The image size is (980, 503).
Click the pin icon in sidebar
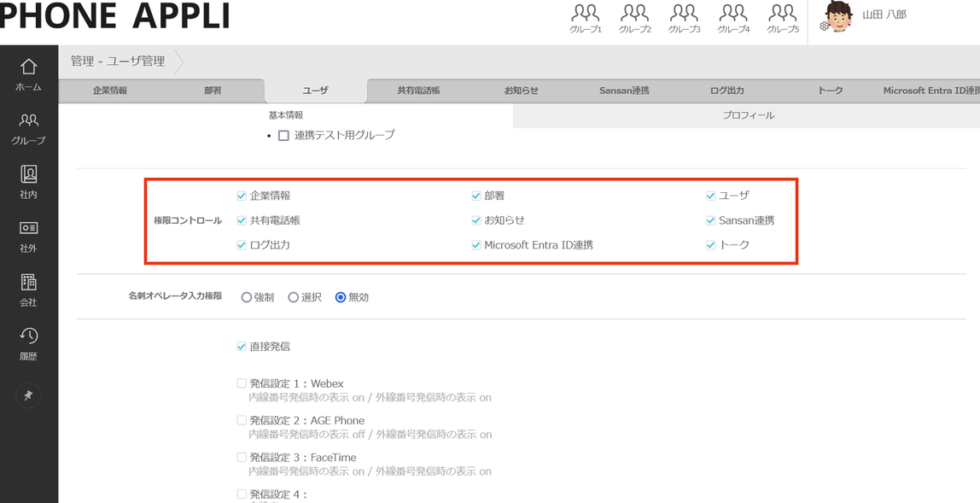tap(28, 395)
